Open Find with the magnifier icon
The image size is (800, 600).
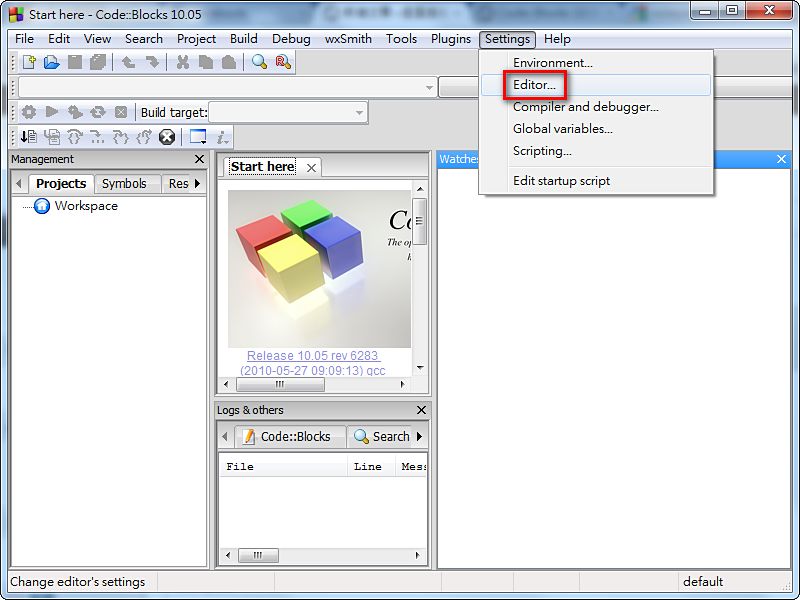tap(259, 62)
